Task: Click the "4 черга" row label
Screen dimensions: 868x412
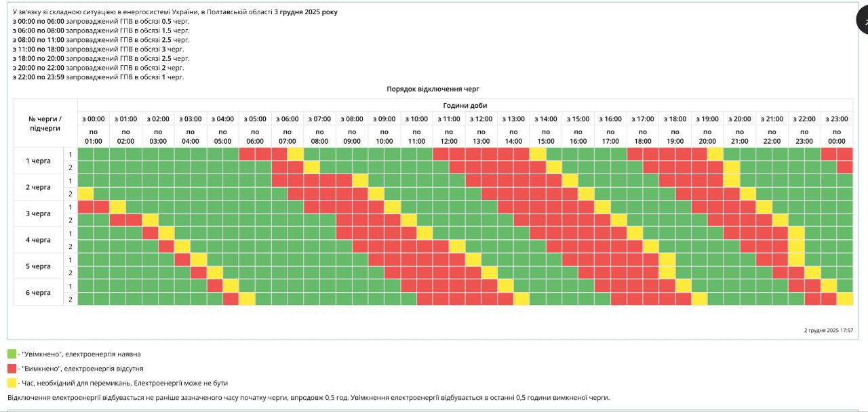Action: 38,240
